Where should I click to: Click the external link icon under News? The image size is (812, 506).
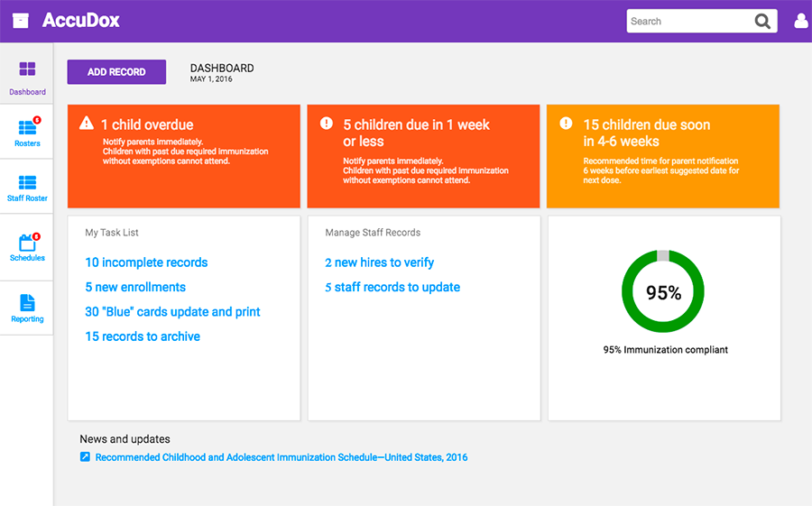pos(85,457)
